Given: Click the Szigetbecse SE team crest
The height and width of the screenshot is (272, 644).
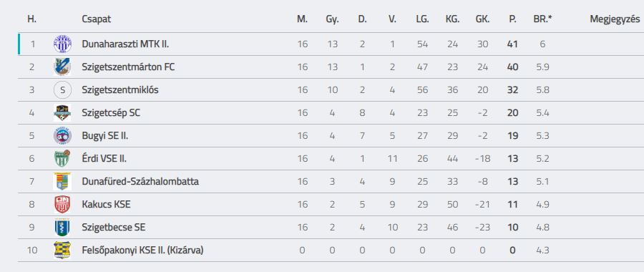Looking at the screenshot, I should coord(62,227).
